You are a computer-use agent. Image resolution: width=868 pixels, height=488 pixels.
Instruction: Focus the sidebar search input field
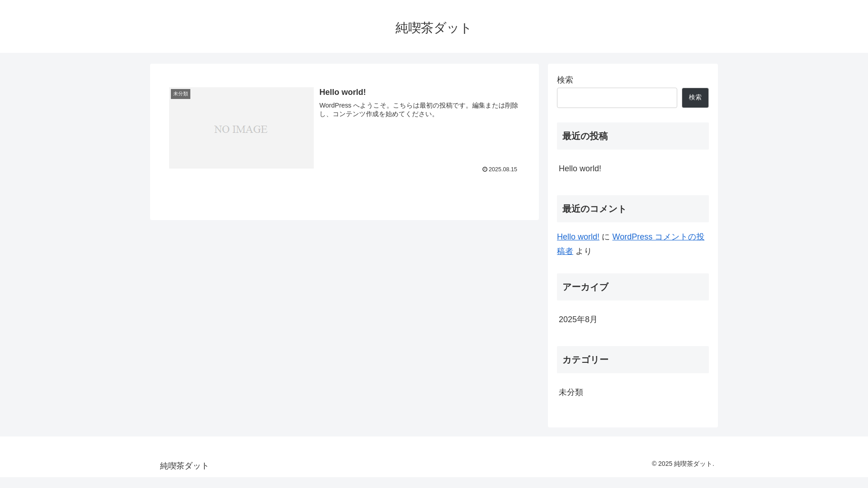pyautogui.click(x=617, y=98)
